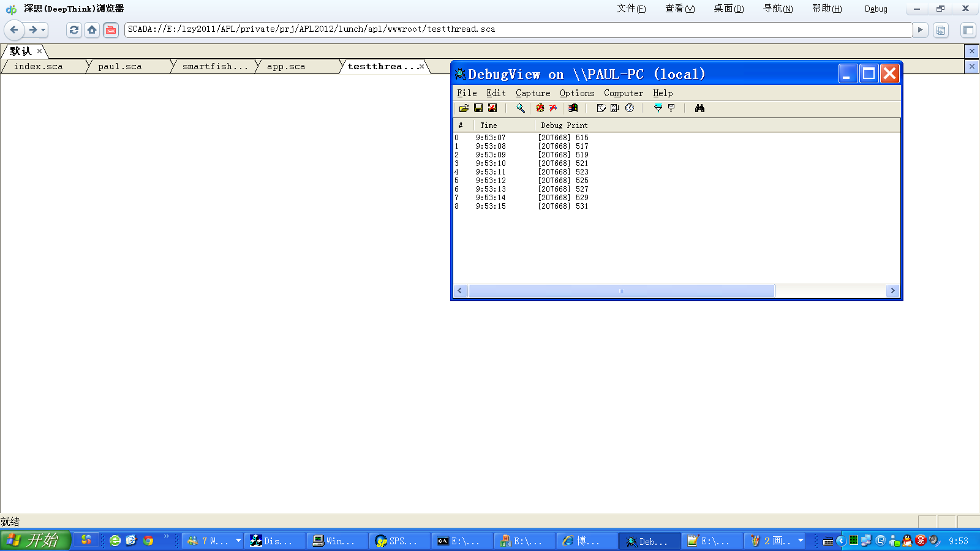Viewport: 980px width, 551px height.
Task: Toggle capture with the magnifier icon
Action: click(521, 108)
